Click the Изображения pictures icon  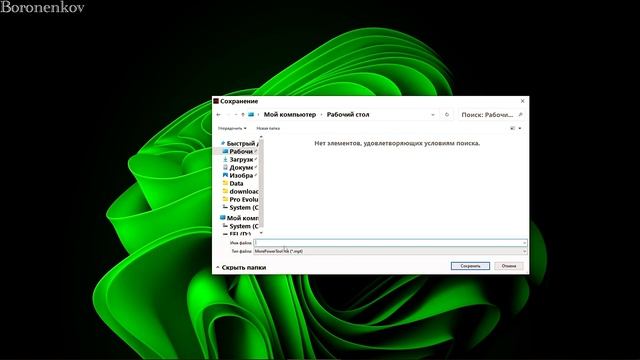click(225, 175)
